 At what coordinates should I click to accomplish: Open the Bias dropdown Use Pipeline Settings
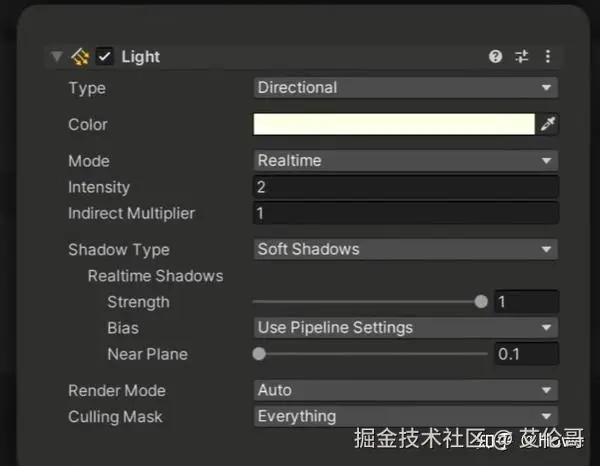[x=405, y=328]
